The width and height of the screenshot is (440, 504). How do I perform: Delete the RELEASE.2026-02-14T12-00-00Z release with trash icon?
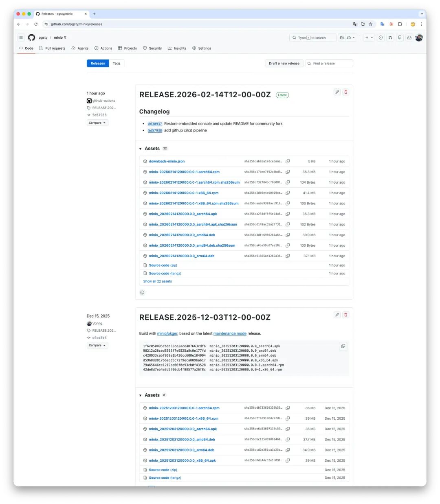[x=346, y=92]
